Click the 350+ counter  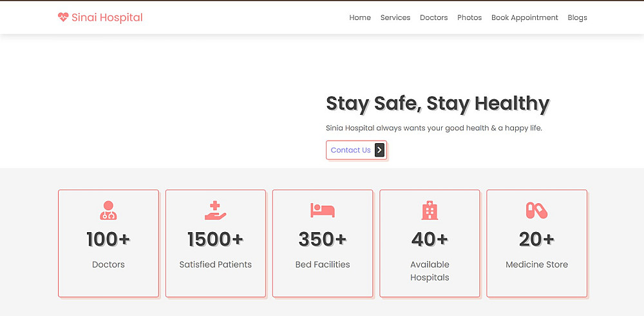(x=323, y=239)
